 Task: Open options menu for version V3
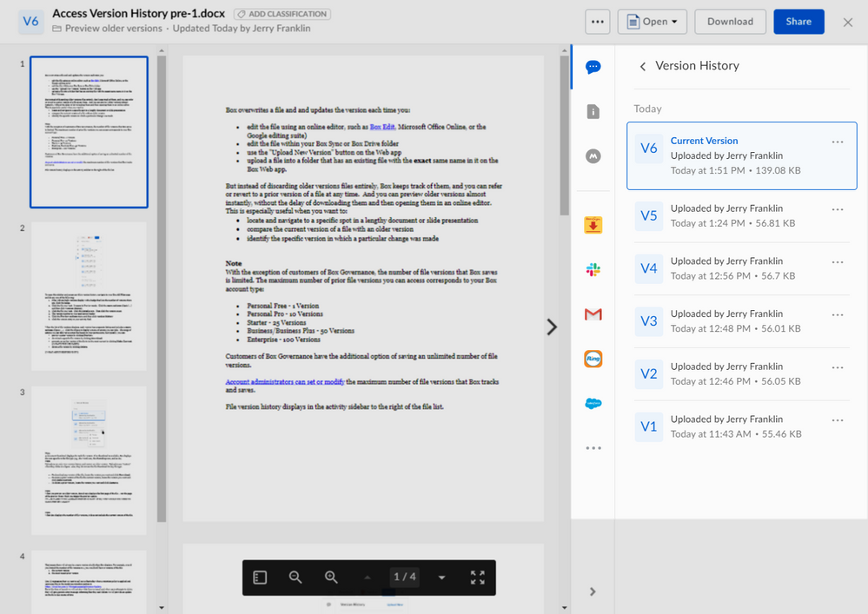[x=838, y=314]
